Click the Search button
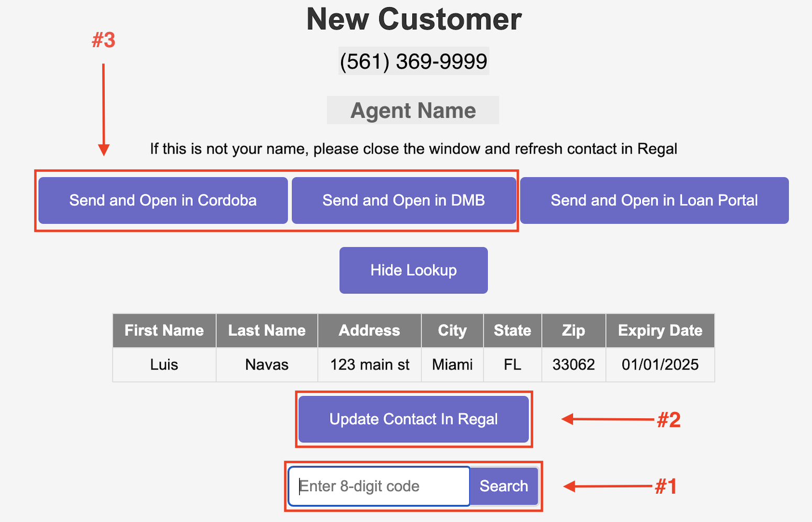The width and height of the screenshot is (812, 522). point(503,486)
